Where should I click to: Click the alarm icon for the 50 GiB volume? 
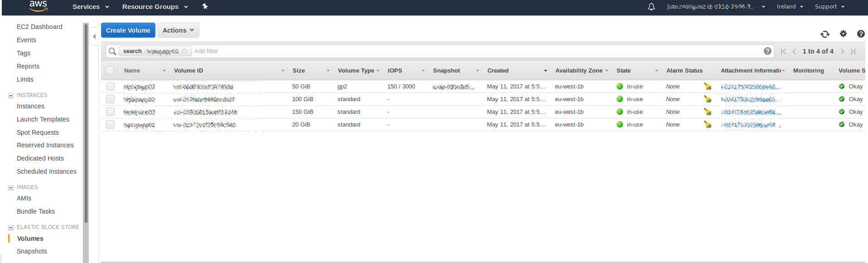[x=707, y=87]
